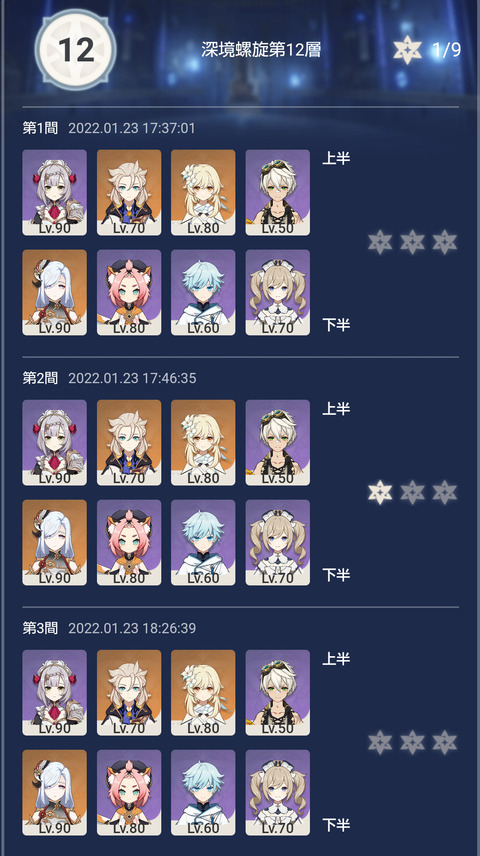The width and height of the screenshot is (480, 856).
Task: Tap the second dim star of Chamber 2
Action: [x=412, y=492]
